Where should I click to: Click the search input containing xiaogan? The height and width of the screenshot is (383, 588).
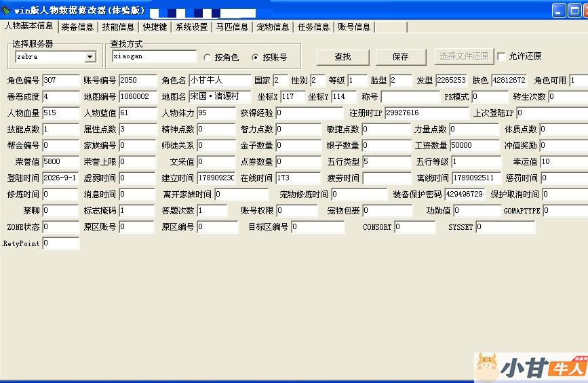(x=154, y=56)
